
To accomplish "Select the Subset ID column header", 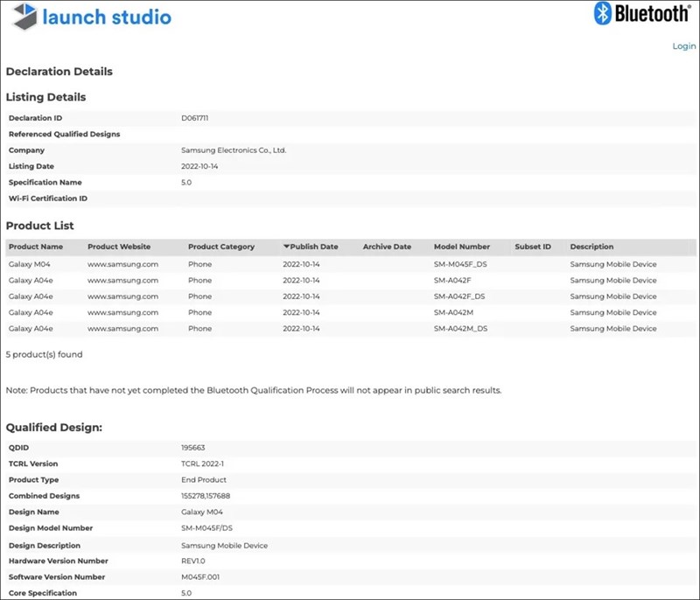I will pos(533,247).
